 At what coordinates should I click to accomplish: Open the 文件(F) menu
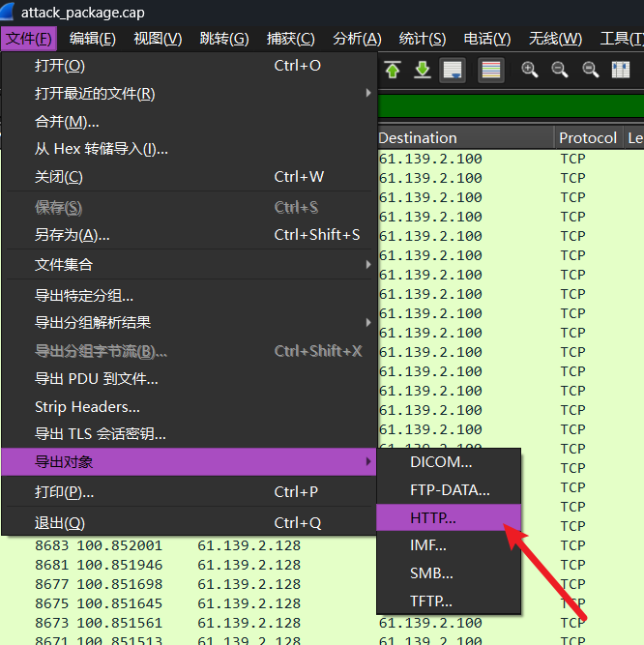(x=29, y=39)
